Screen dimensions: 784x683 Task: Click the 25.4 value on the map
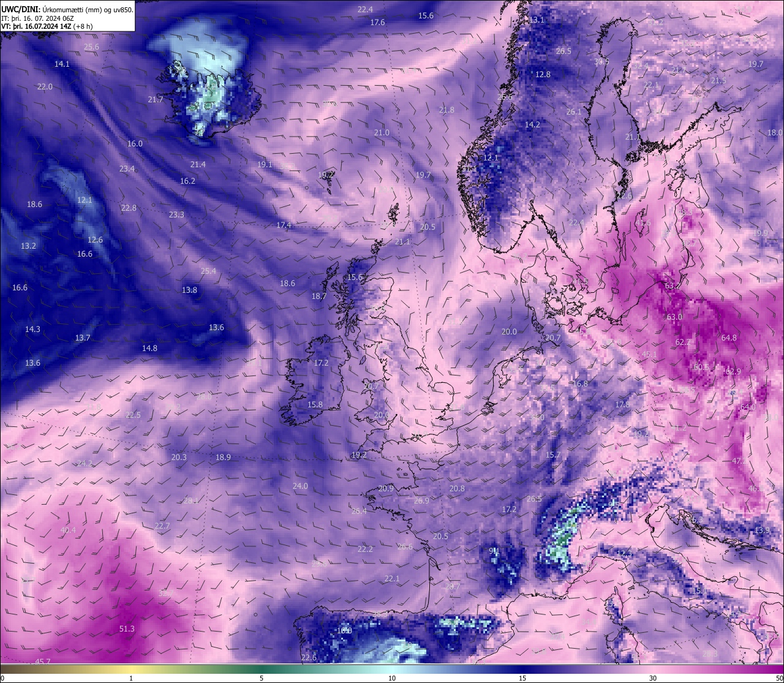[208, 271]
